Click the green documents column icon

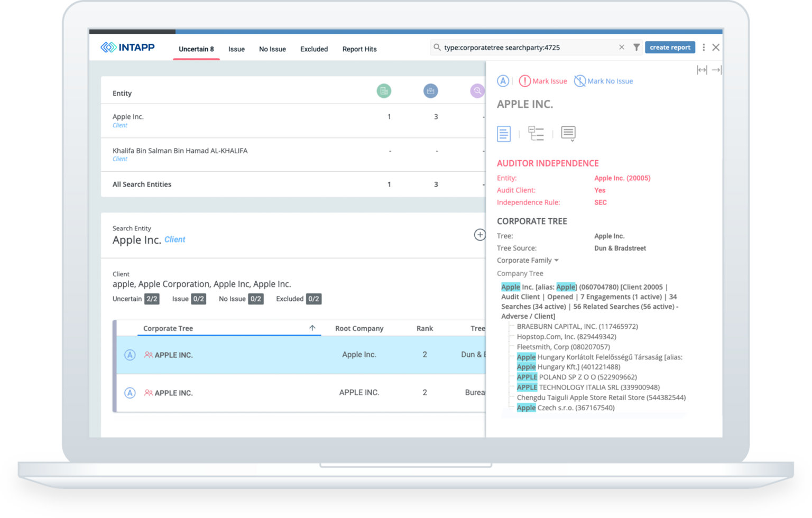click(384, 91)
